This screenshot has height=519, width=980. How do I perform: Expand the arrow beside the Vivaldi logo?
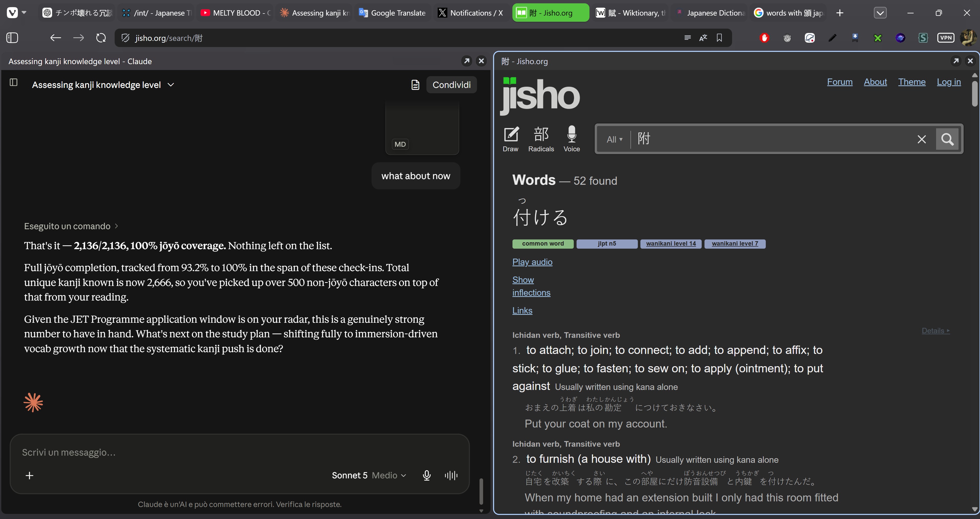coord(24,13)
